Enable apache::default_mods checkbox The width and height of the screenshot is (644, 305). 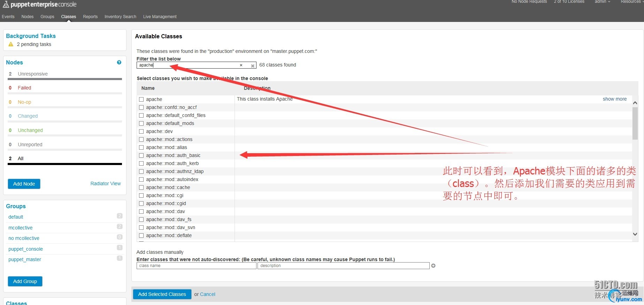point(141,123)
